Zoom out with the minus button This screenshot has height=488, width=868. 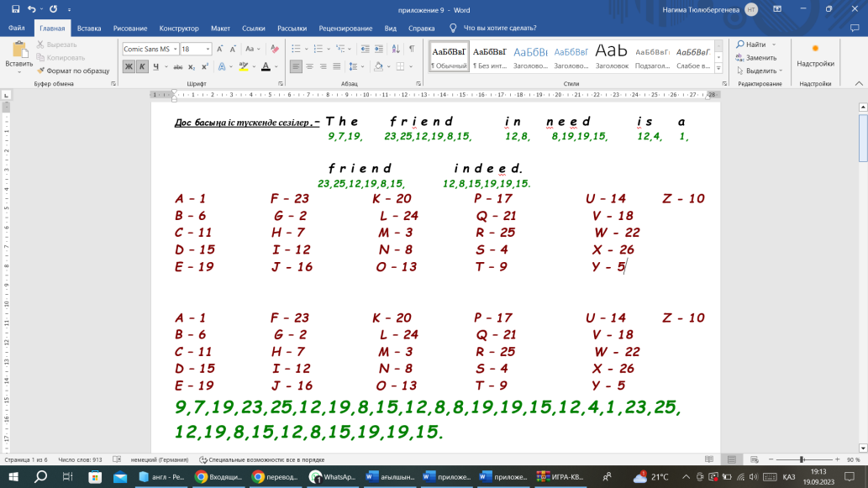(x=771, y=459)
